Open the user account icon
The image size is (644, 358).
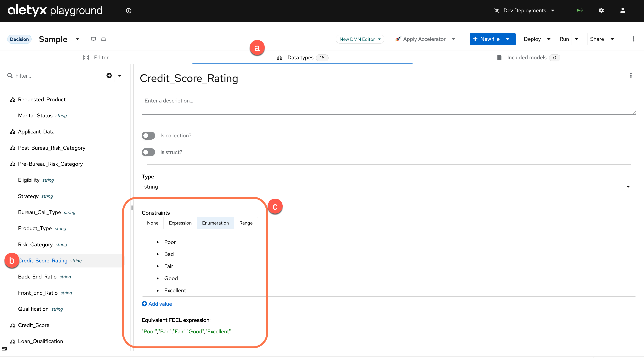click(x=623, y=10)
